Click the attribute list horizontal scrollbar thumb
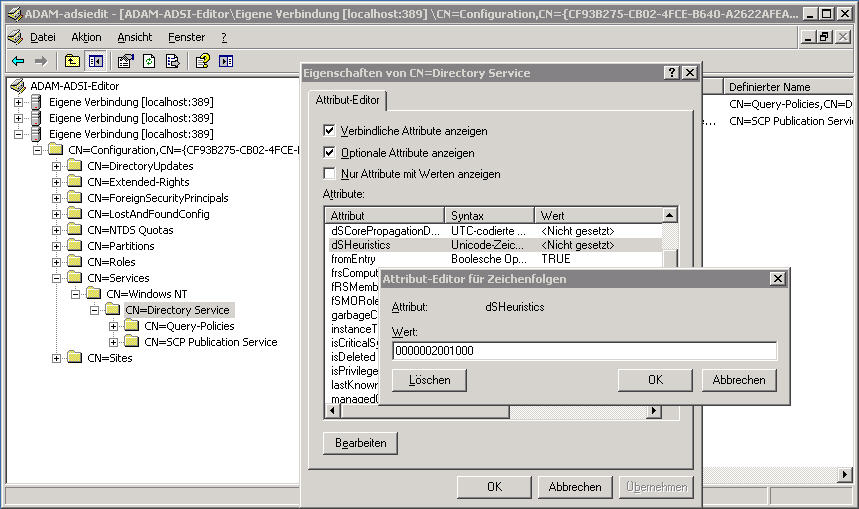The width and height of the screenshot is (859, 509). [423, 410]
